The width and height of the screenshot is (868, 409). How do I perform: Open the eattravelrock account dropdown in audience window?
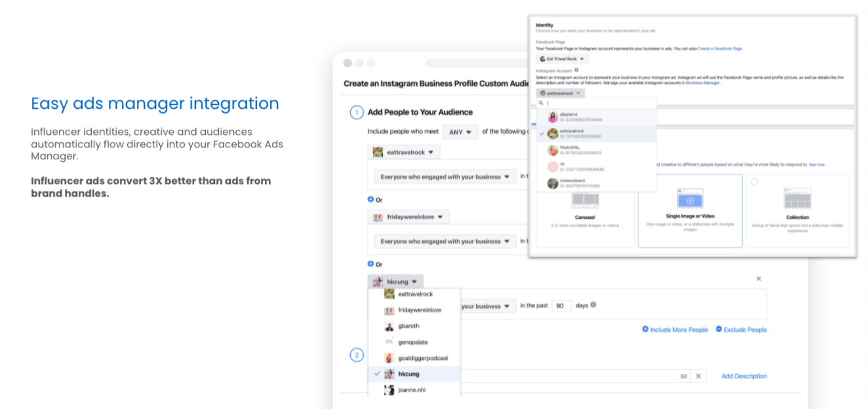tap(403, 152)
